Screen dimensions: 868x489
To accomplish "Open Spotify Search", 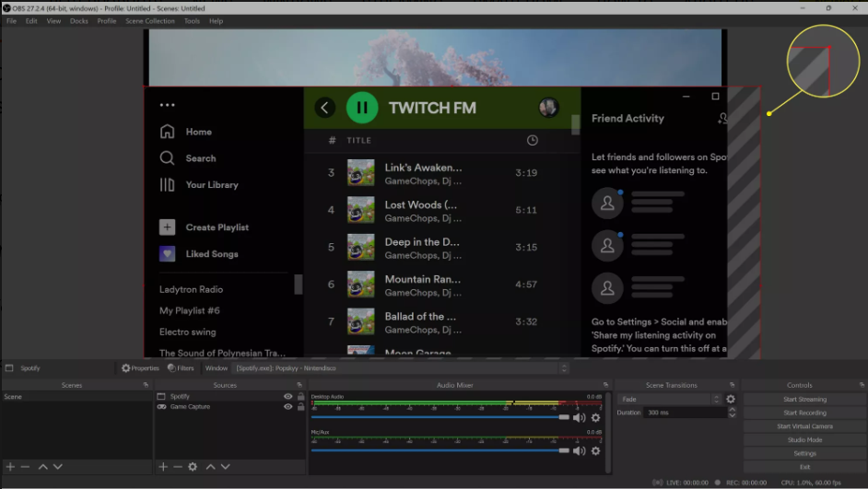I will (x=188, y=158).
